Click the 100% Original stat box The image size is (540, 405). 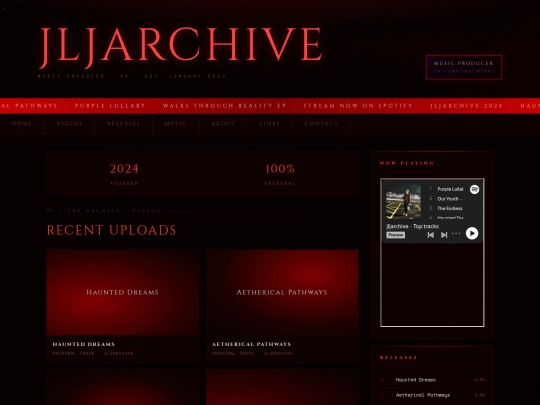tap(280, 173)
